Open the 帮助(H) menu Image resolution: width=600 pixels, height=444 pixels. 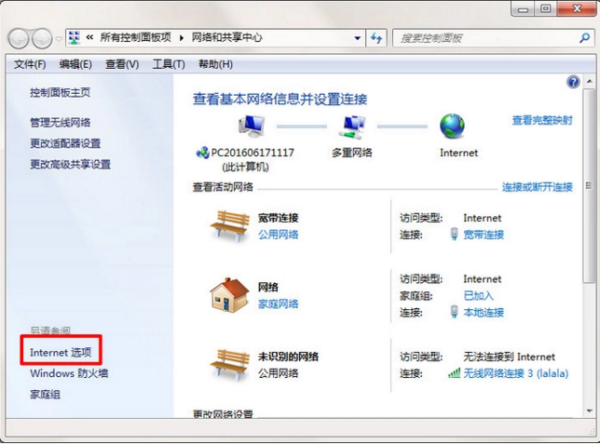click(215, 64)
